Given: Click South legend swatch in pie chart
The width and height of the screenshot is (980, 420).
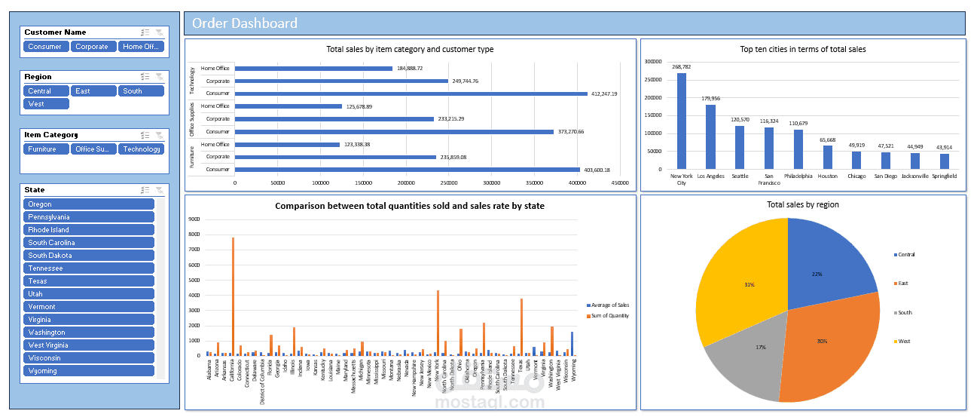Looking at the screenshot, I should 895,312.
